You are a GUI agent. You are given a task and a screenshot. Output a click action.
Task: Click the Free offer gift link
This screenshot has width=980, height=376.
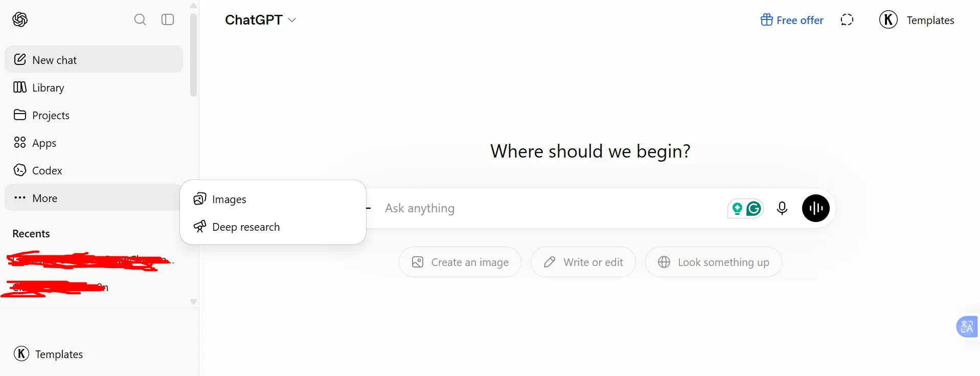792,20
